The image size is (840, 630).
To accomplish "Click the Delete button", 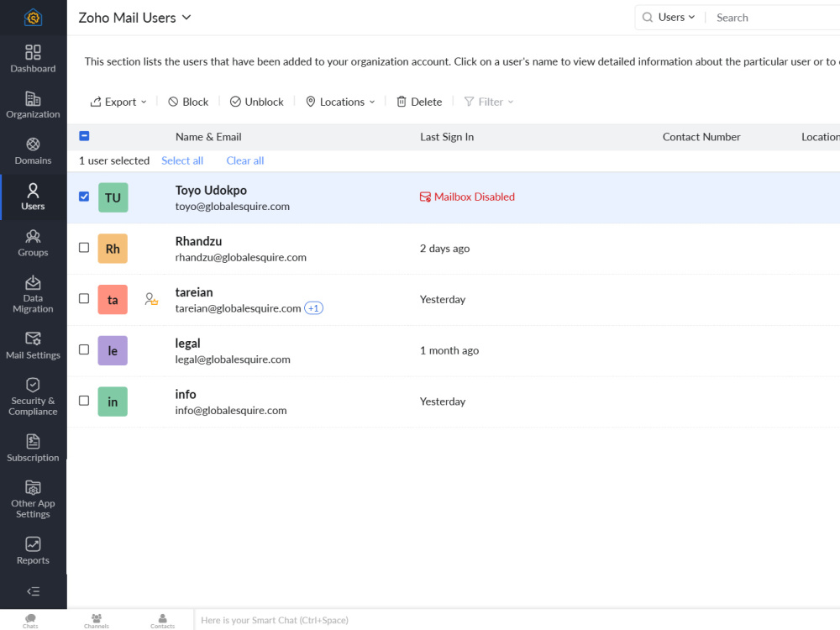I will 419,102.
